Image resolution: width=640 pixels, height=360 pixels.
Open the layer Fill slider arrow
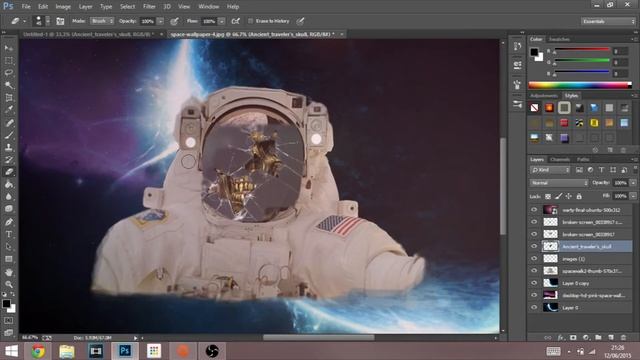633,196
